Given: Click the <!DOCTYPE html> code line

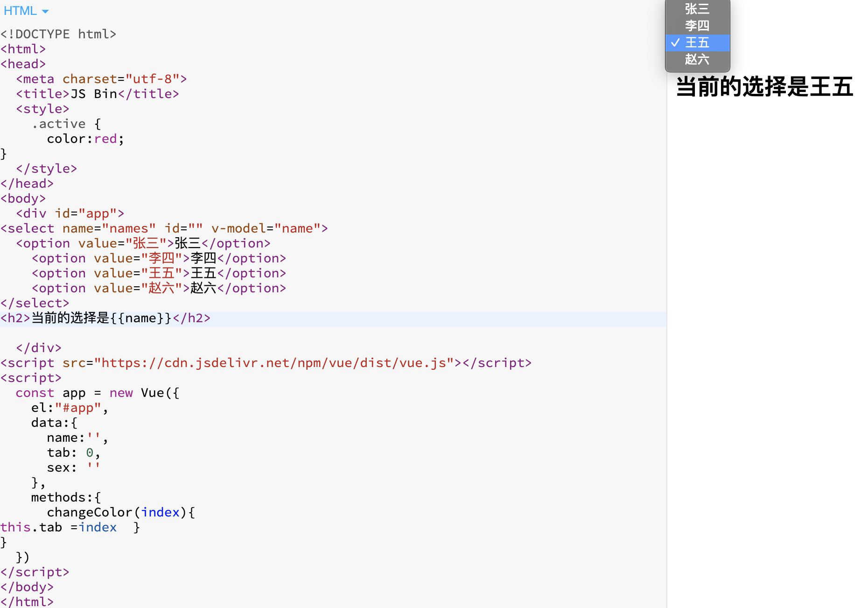Looking at the screenshot, I should pos(58,34).
